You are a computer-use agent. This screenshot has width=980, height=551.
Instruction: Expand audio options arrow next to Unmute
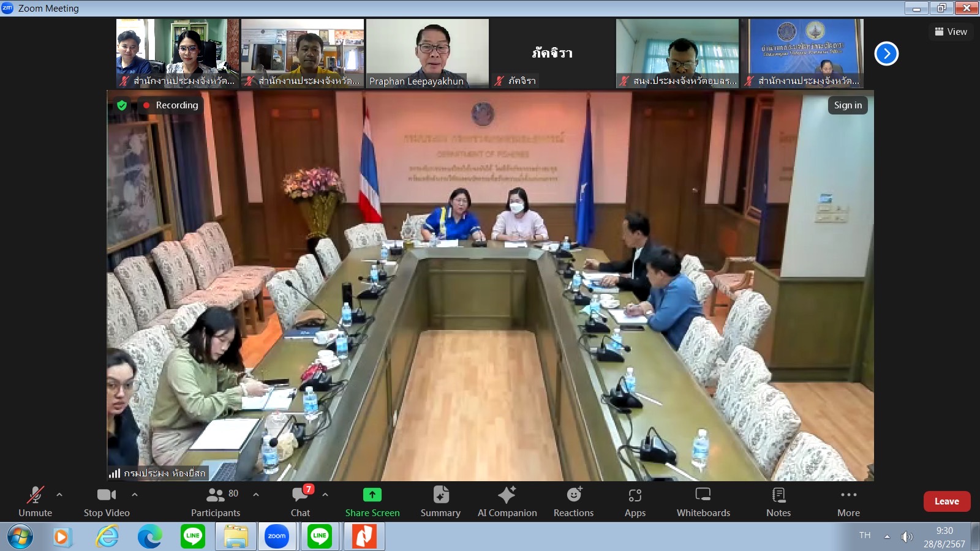[x=59, y=495]
